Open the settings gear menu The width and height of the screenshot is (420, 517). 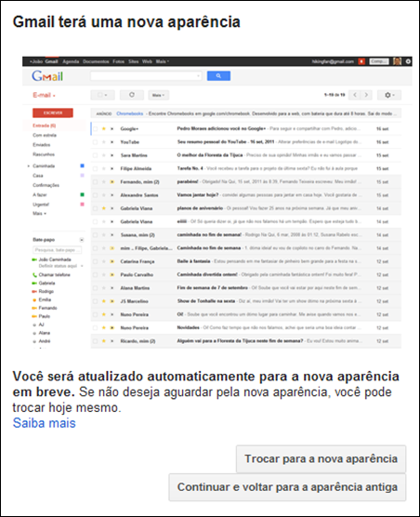coord(389,95)
